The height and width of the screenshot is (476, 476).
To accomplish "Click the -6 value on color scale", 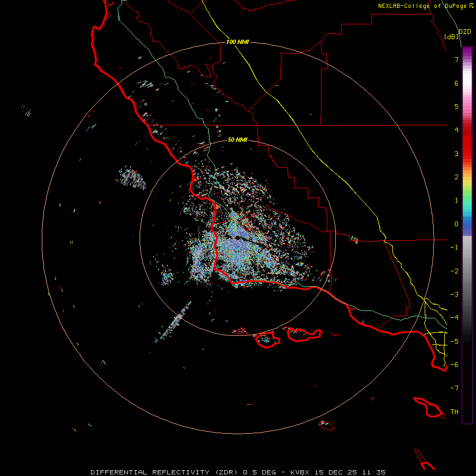I will (454, 365).
